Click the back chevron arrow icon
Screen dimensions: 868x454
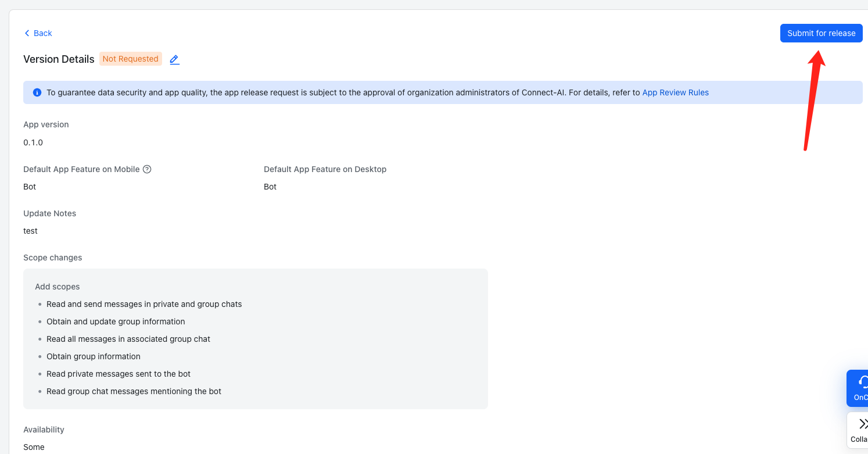pos(26,33)
